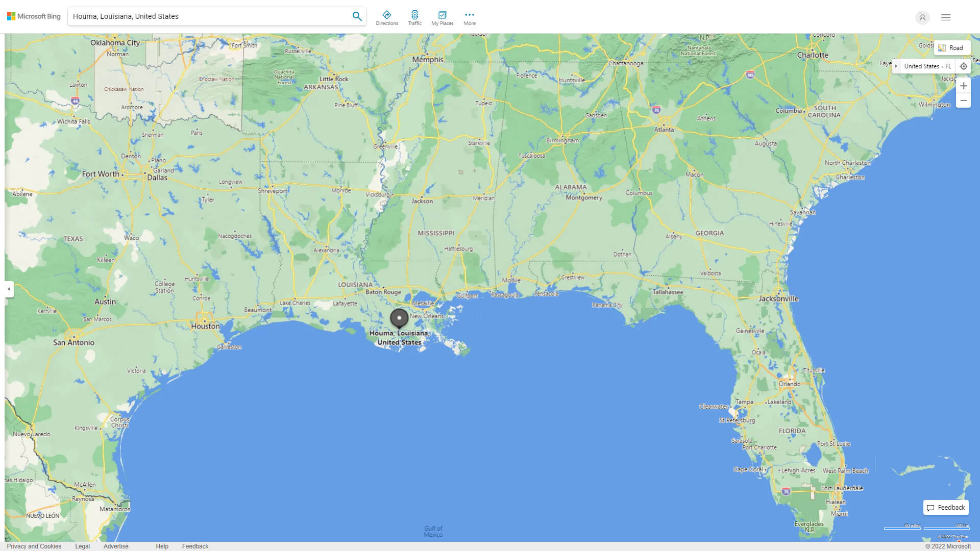The image size is (980, 551).
Task: Open the hamburger menu
Action: 945,17
